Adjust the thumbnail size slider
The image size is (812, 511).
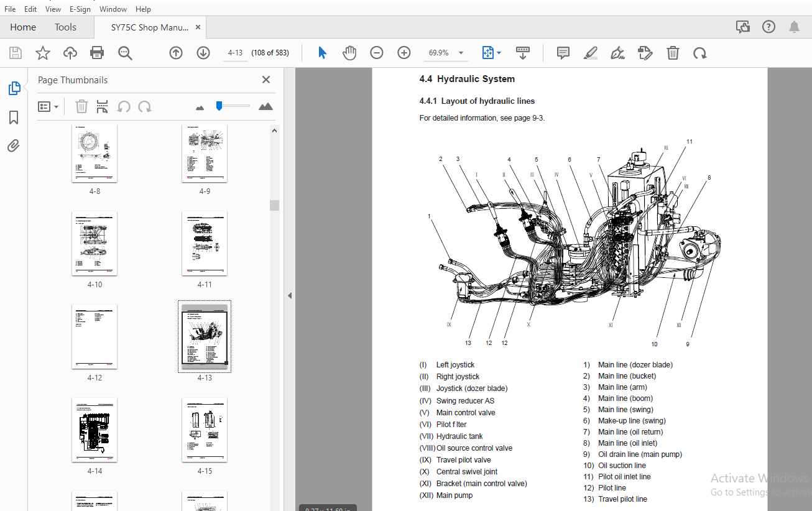pos(219,106)
